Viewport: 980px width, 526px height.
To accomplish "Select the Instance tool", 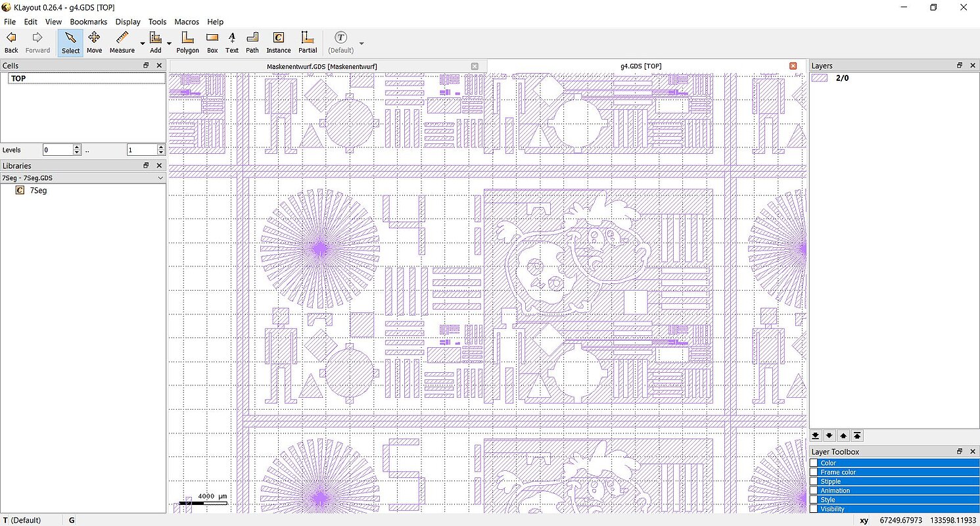I will (279, 43).
